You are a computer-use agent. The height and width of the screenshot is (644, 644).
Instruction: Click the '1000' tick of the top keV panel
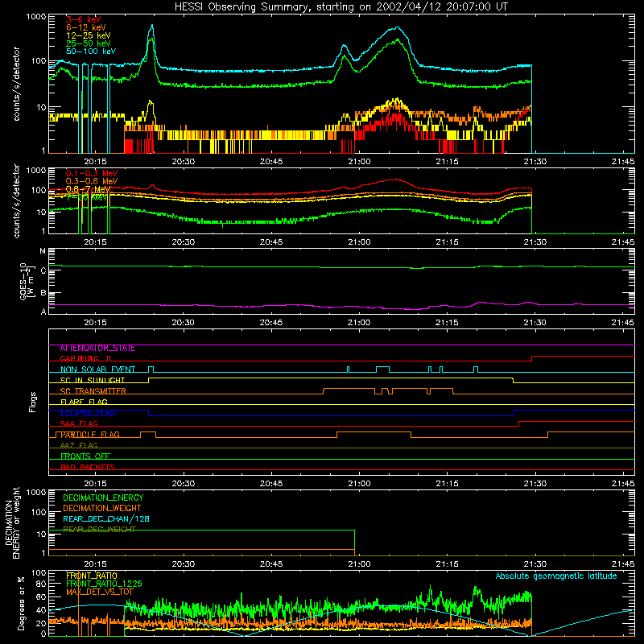[36, 17]
